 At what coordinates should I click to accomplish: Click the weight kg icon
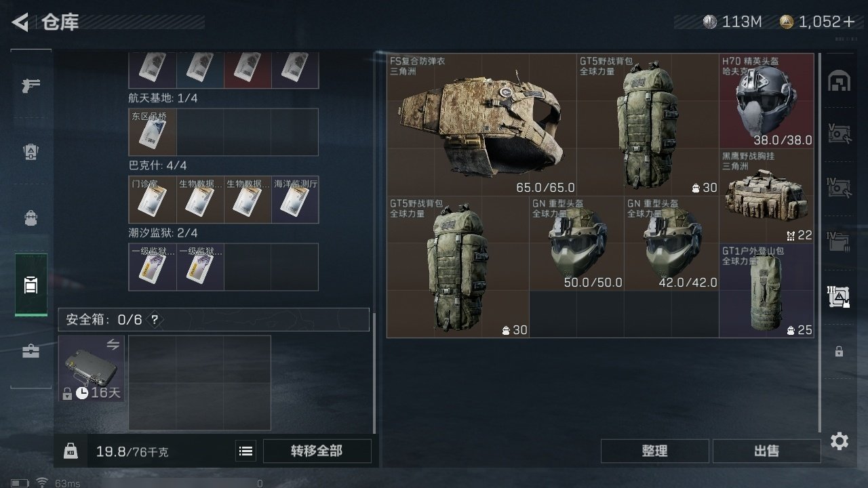click(71, 451)
